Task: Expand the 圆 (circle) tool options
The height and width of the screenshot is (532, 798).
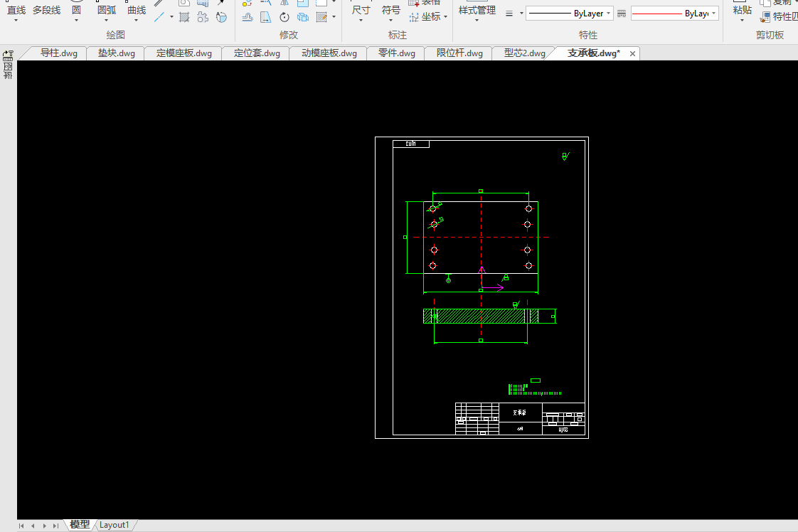Action: [76, 20]
